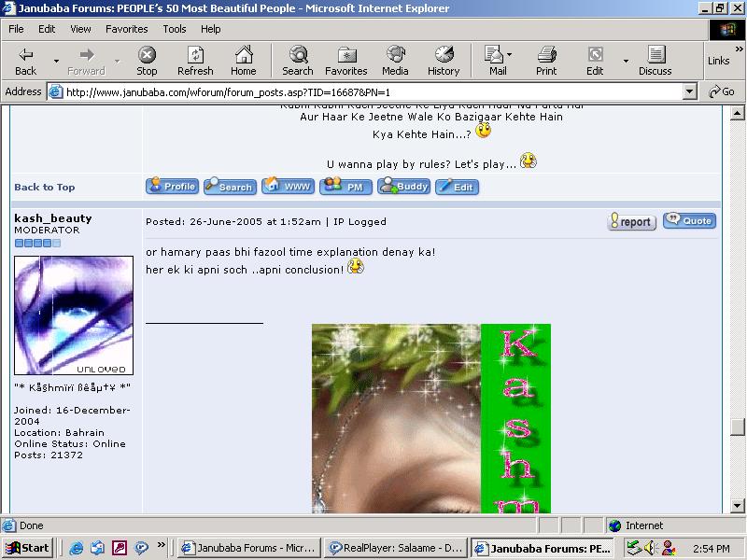Click the vertical scrollbar thumb
Image resolution: width=747 pixels, height=560 pixels.
click(737, 427)
